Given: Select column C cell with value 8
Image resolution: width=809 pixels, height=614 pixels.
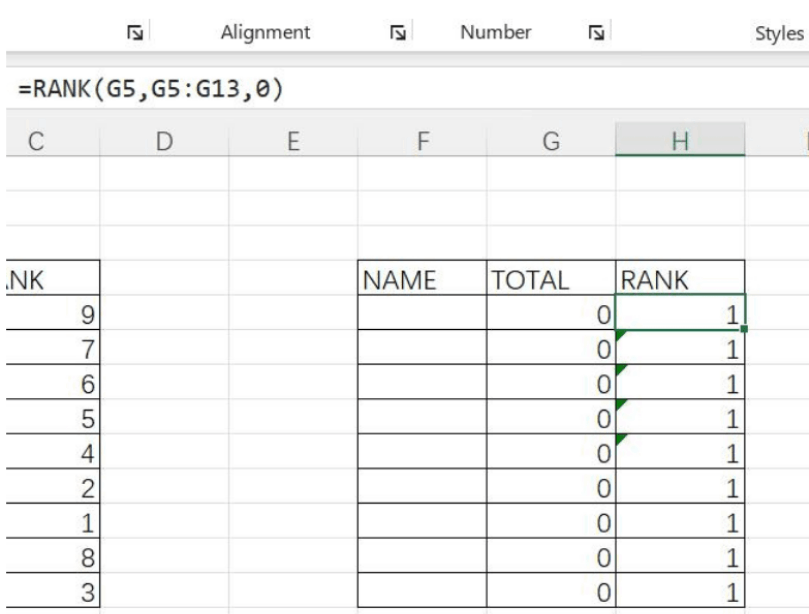Looking at the screenshot, I should point(53,556).
